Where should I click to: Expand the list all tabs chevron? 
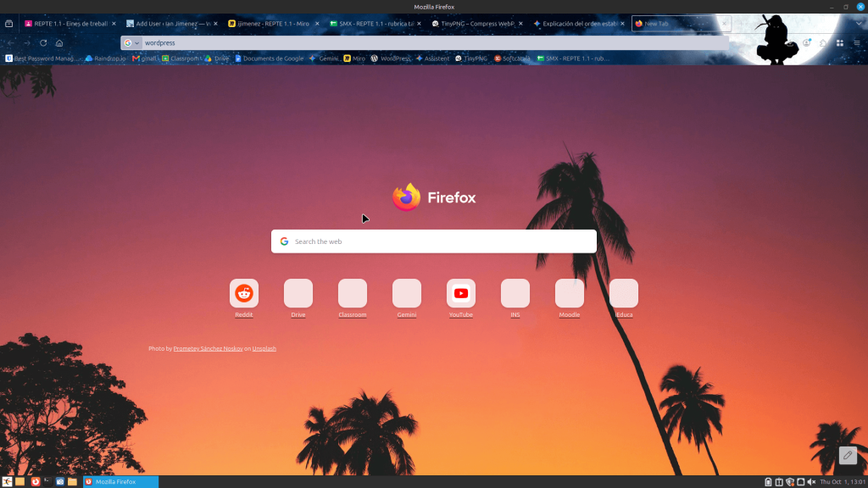point(860,24)
